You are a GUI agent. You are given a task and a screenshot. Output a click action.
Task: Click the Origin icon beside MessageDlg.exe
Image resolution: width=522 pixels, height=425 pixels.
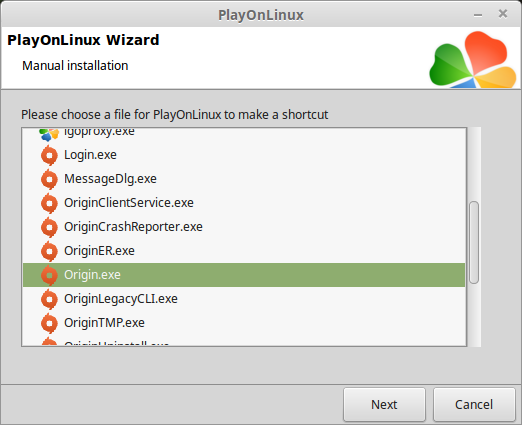[49, 179]
